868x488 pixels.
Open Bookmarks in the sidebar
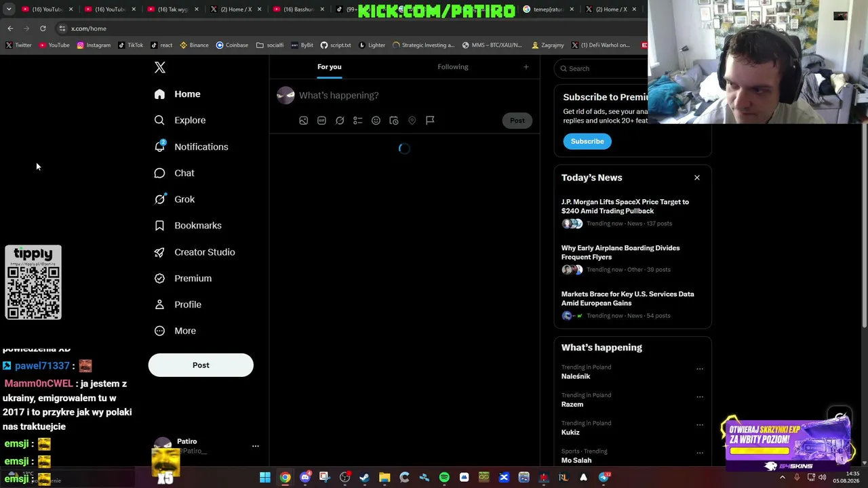(189, 226)
